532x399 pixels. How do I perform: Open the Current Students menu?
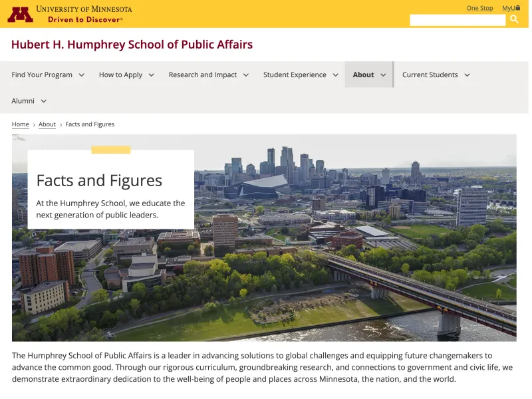click(431, 74)
